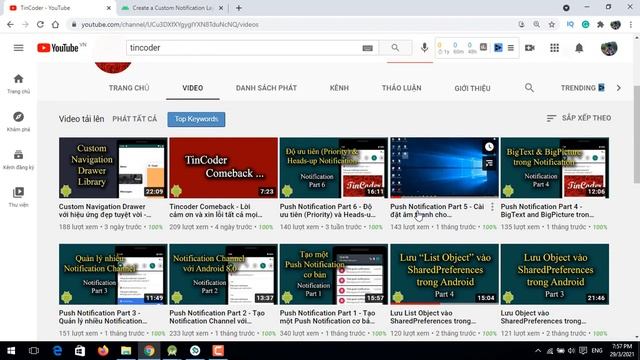Search within channel magnifier icon
Viewport: 640px width, 360px height.
click(x=529, y=88)
